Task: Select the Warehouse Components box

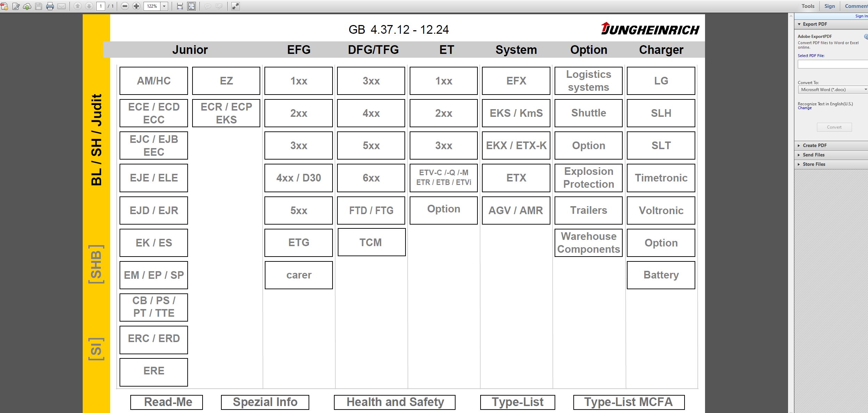Action: (589, 243)
